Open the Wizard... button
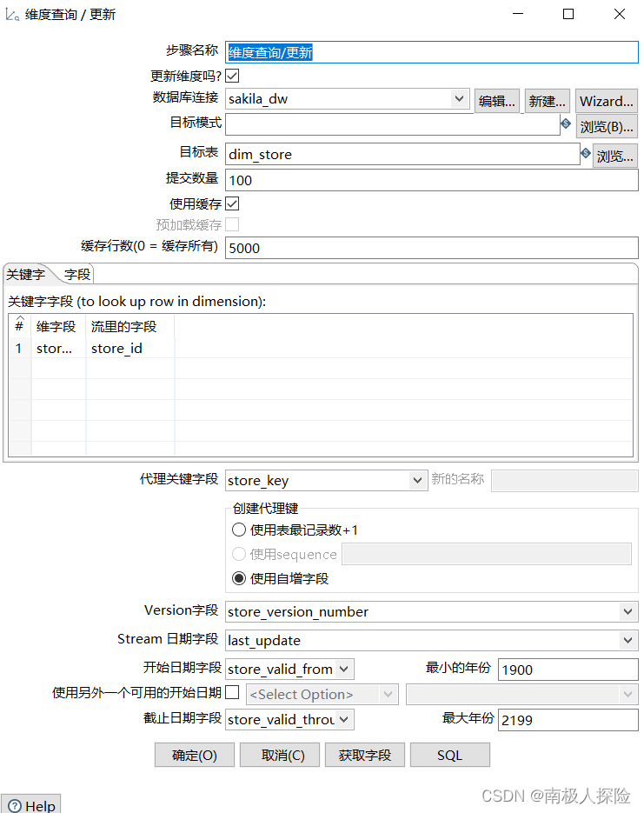The width and height of the screenshot is (644, 813). click(606, 101)
